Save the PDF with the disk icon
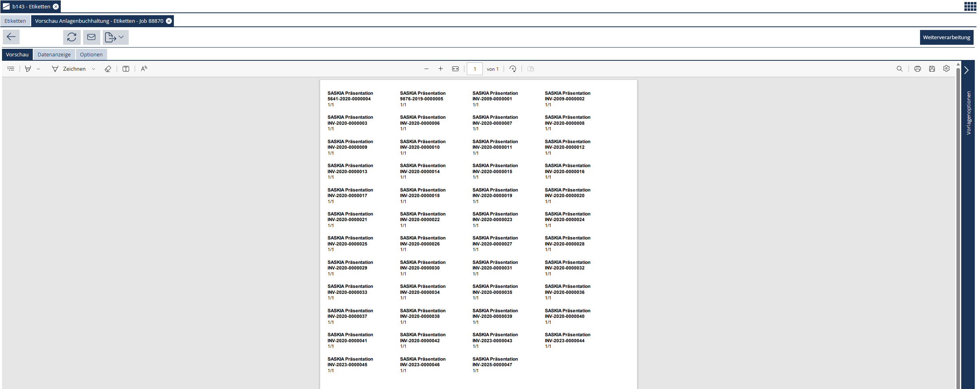Screen dimensions: 980x389 [x=932, y=69]
